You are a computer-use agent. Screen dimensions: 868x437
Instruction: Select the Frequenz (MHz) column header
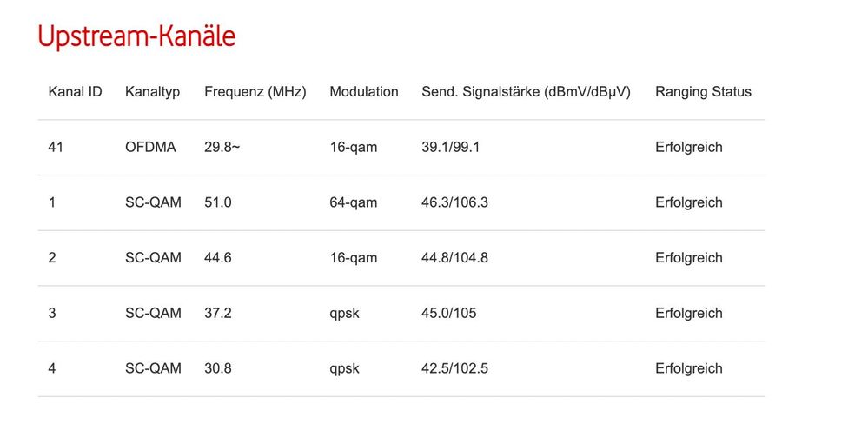point(255,92)
